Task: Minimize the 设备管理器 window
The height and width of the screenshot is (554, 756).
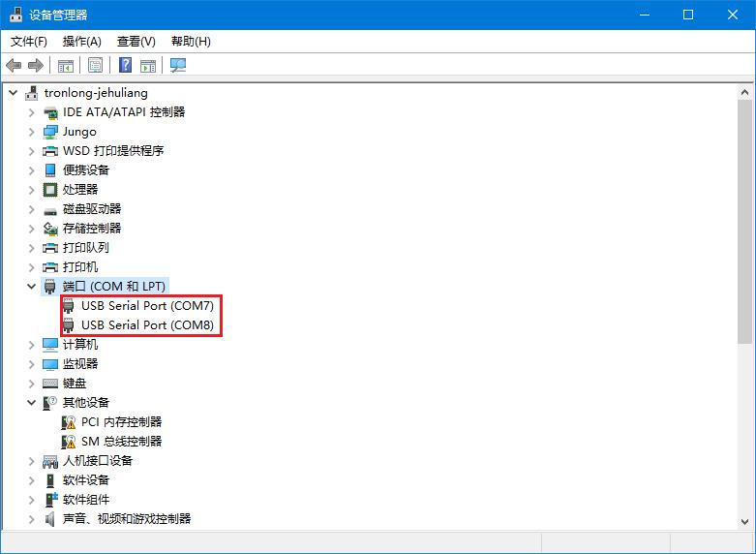Action: (645, 15)
